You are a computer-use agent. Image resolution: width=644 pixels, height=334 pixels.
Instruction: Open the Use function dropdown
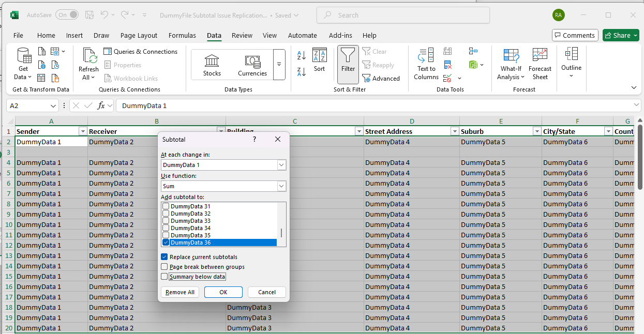point(281,186)
